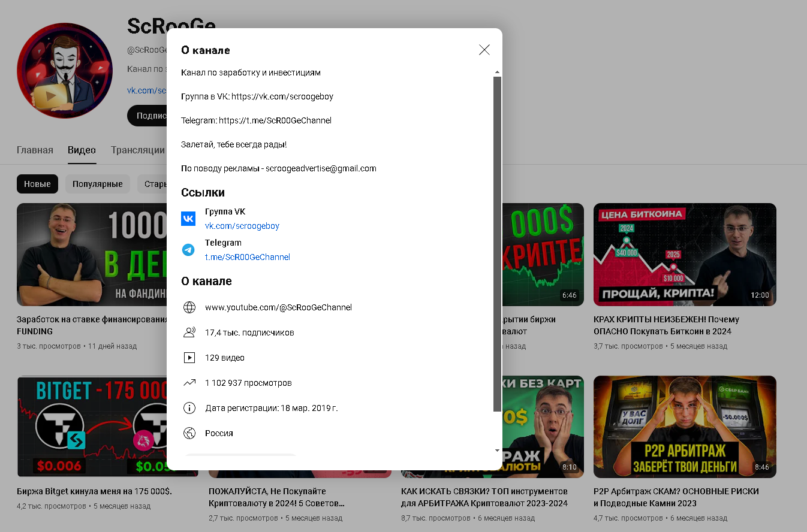Click the Telegram URL in description text

click(275, 120)
